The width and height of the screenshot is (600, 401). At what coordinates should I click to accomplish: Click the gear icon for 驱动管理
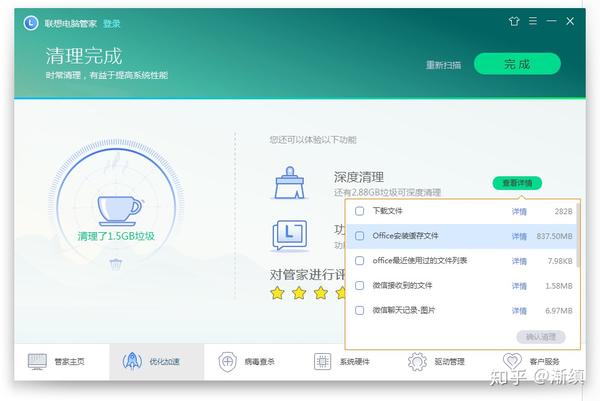pyautogui.click(x=417, y=362)
